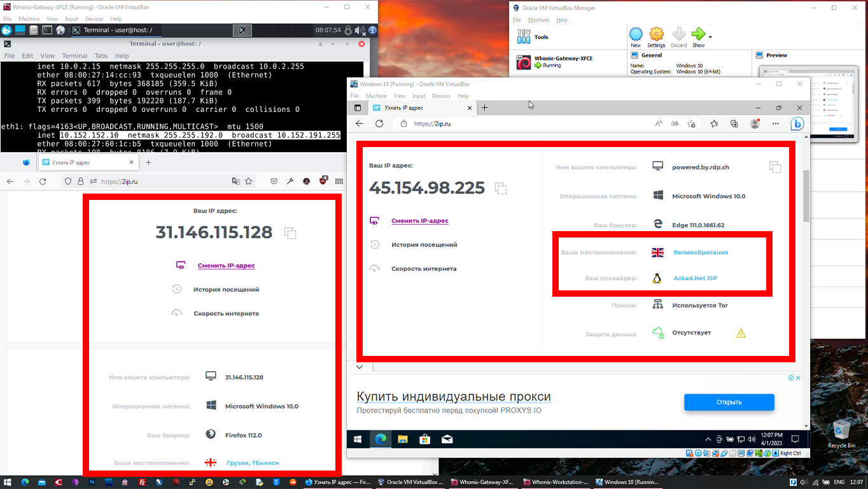Bookmark the page with the Firefox star icon
This screenshot has width=868, height=489.
tap(249, 181)
